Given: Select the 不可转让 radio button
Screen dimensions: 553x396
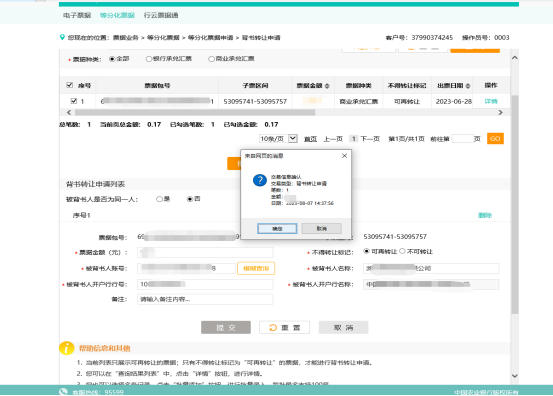Looking at the screenshot, I should click(x=402, y=251).
